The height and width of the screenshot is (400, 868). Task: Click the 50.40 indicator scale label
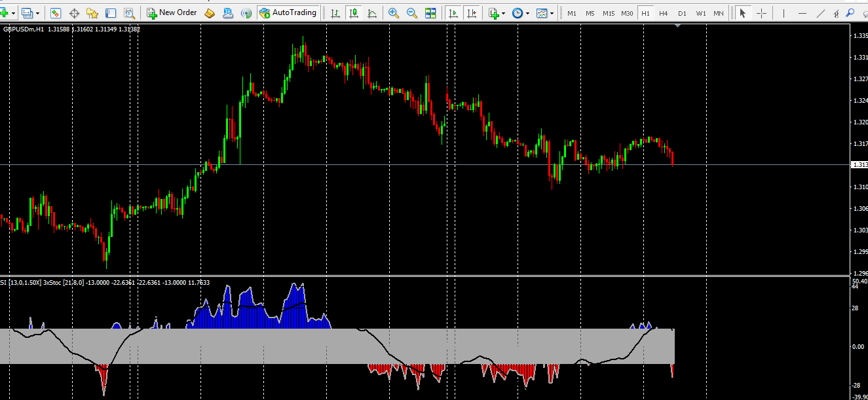(x=859, y=281)
